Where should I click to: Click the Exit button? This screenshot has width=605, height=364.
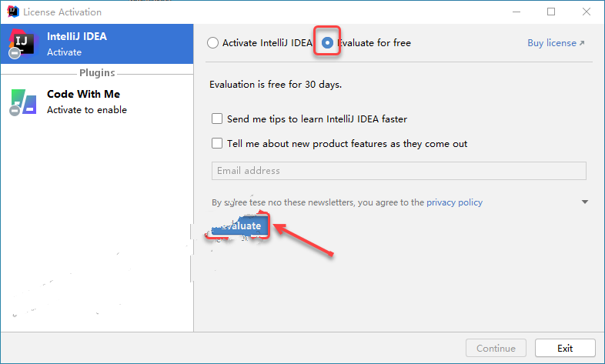[x=565, y=348]
